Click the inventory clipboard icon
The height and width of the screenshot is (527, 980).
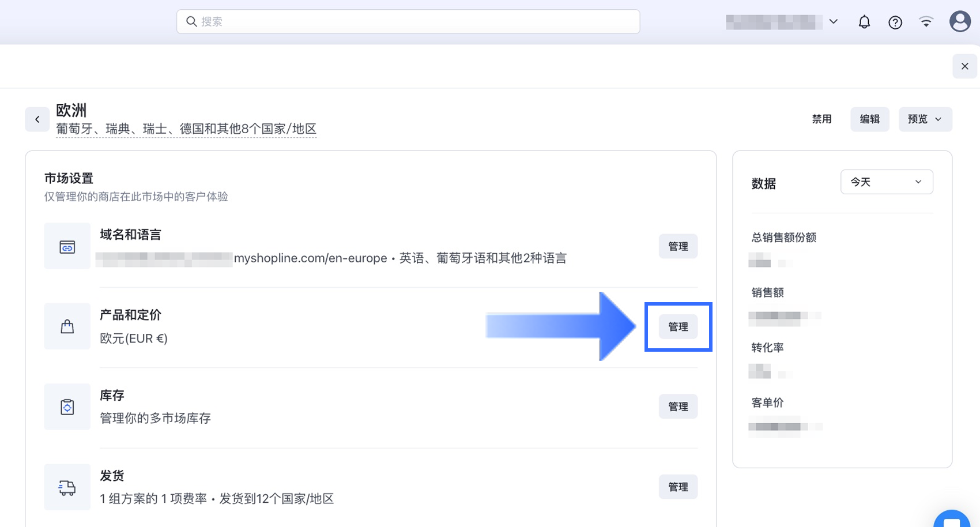(67, 407)
